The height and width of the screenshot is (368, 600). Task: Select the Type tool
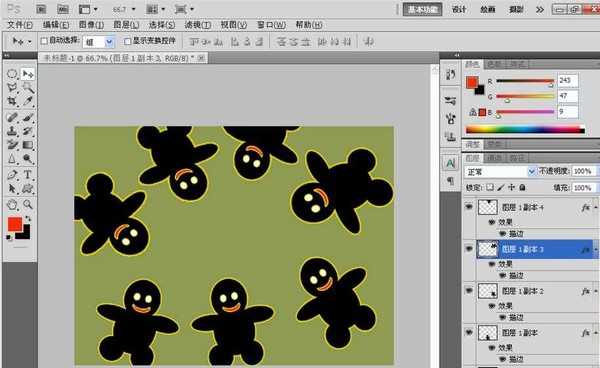click(x=28, y=174)
